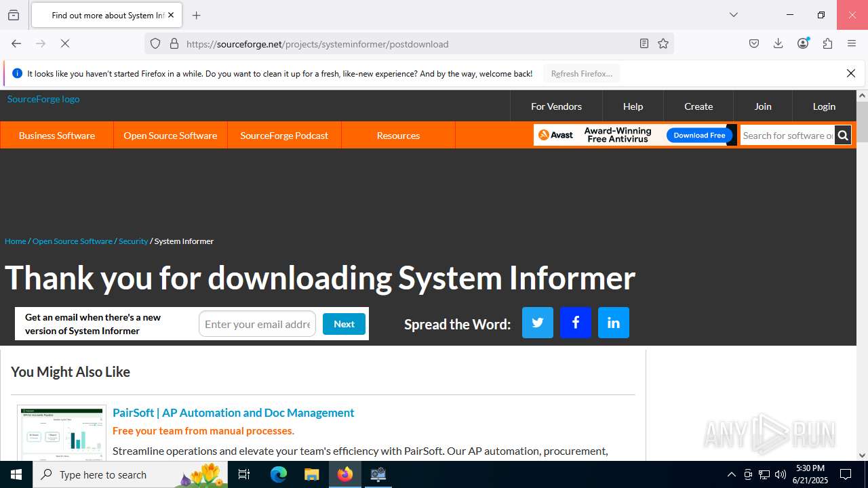Viewport: 868px width, 488px height.
Task: Open the Extensions puzzle icon
Action: click(x=827, y=43)
